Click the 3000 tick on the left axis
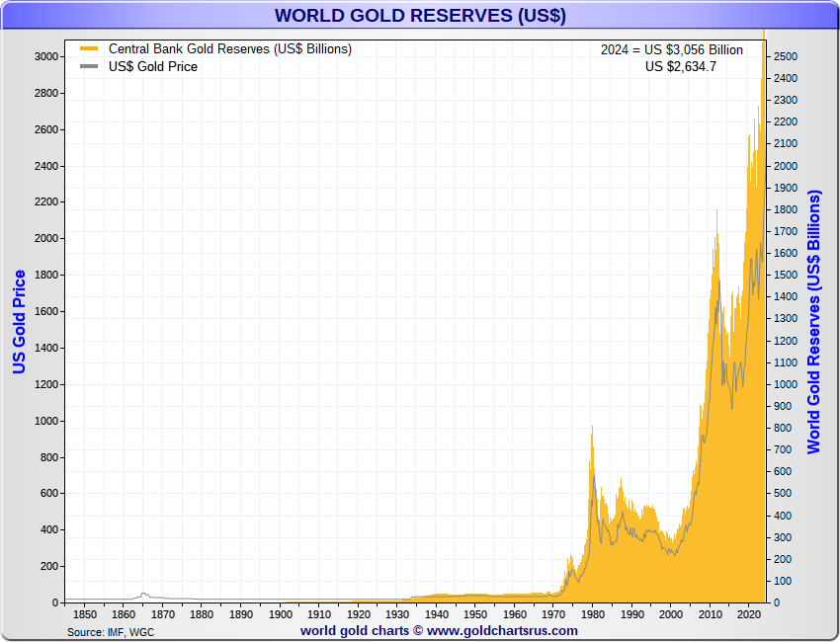This screenshot has height=642, width=840. [x=46, y=57]
